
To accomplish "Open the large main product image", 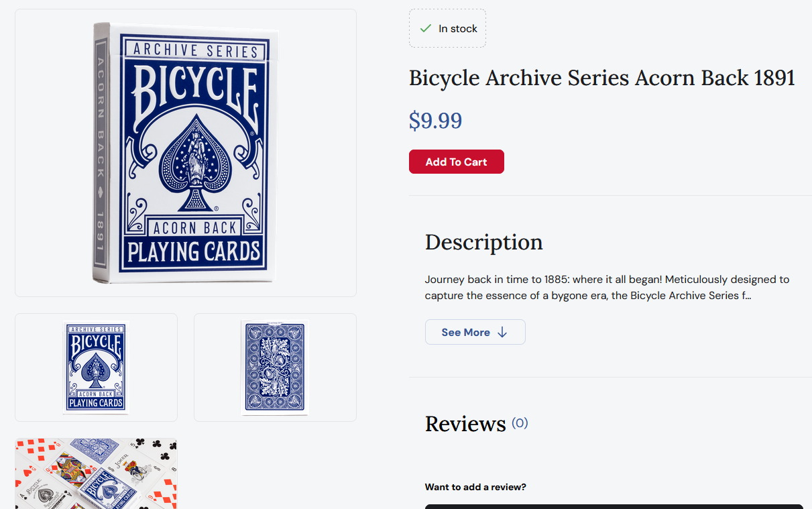I will (x=186, y=153).
